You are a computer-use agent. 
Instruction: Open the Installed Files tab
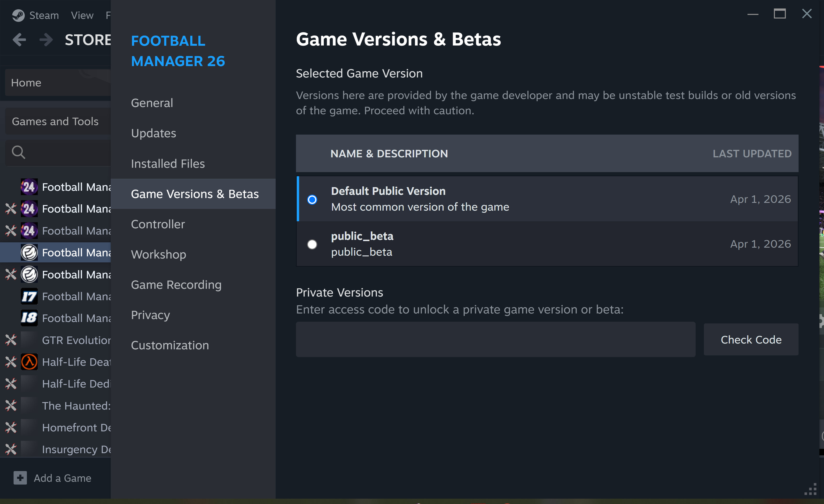pos(193,164)
